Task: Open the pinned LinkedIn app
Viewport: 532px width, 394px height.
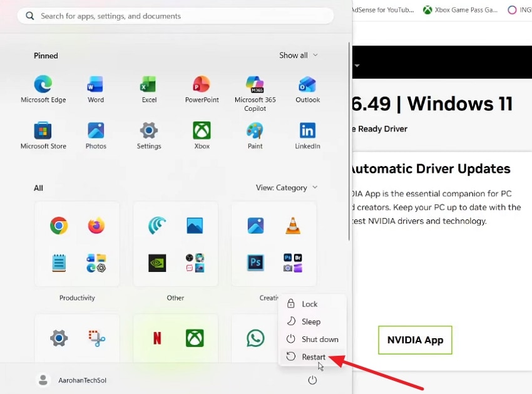Action: pos(308,135)
